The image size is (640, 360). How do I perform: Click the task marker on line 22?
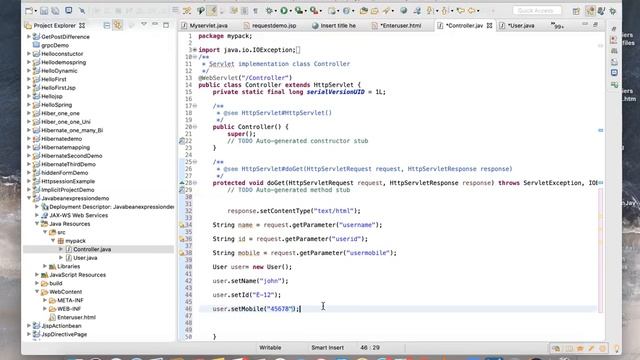coord(182,141)
